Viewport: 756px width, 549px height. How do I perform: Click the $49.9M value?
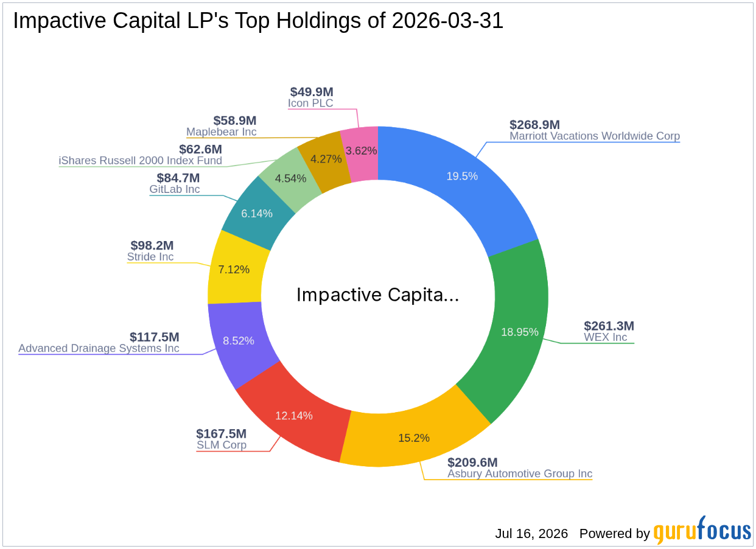coord(312,91)
